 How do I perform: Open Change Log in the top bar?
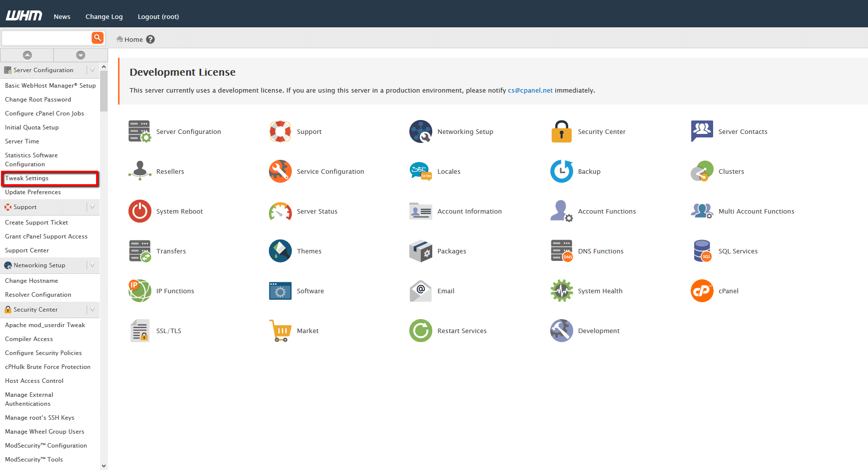(104, 16)
